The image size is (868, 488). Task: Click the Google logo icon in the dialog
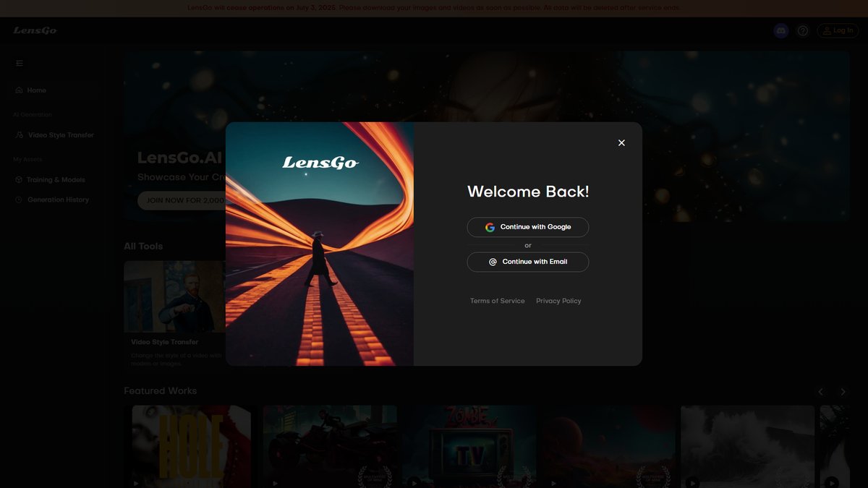pyautogui.click(x=490, y=227)
